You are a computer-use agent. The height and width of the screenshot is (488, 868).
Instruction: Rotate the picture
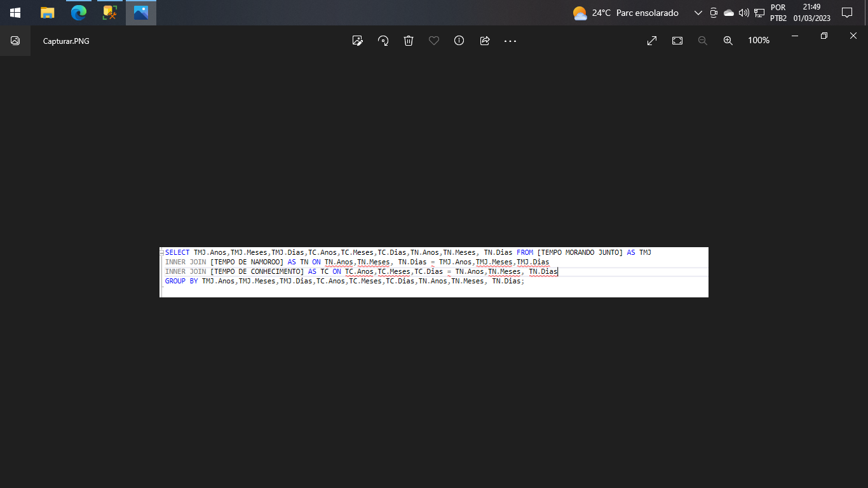[383, 41]
